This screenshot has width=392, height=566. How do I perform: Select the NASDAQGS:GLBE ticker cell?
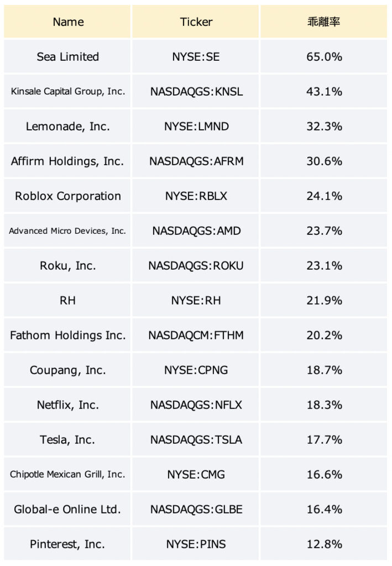(x=196, y=509)
